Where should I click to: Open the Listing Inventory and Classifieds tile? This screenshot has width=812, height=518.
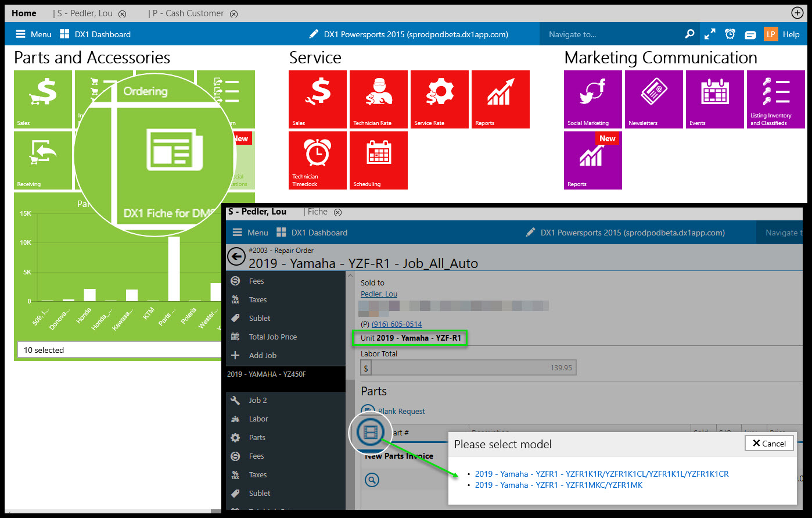[776, 99]
